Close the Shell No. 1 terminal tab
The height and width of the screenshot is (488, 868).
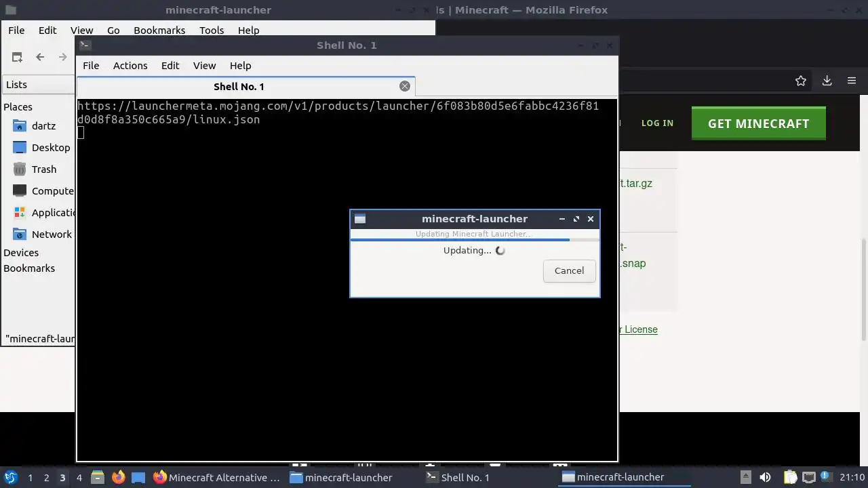(x=405, y=86)
